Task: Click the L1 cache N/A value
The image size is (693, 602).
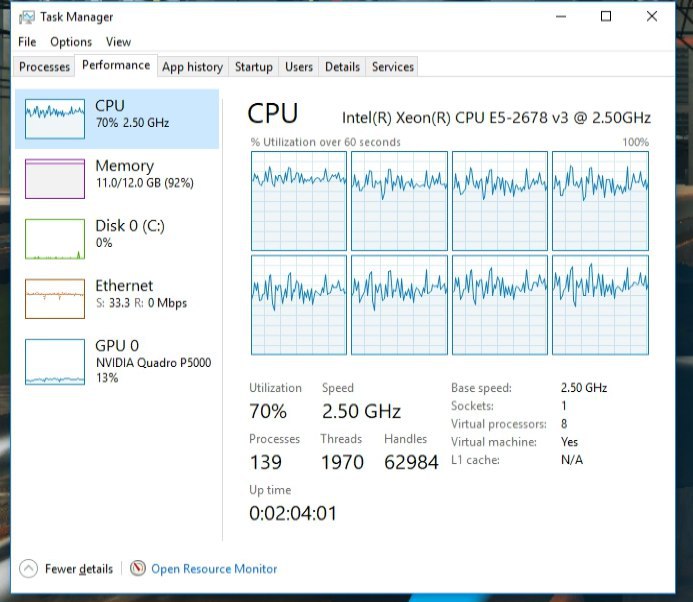Action: click(x=572, y=460)
